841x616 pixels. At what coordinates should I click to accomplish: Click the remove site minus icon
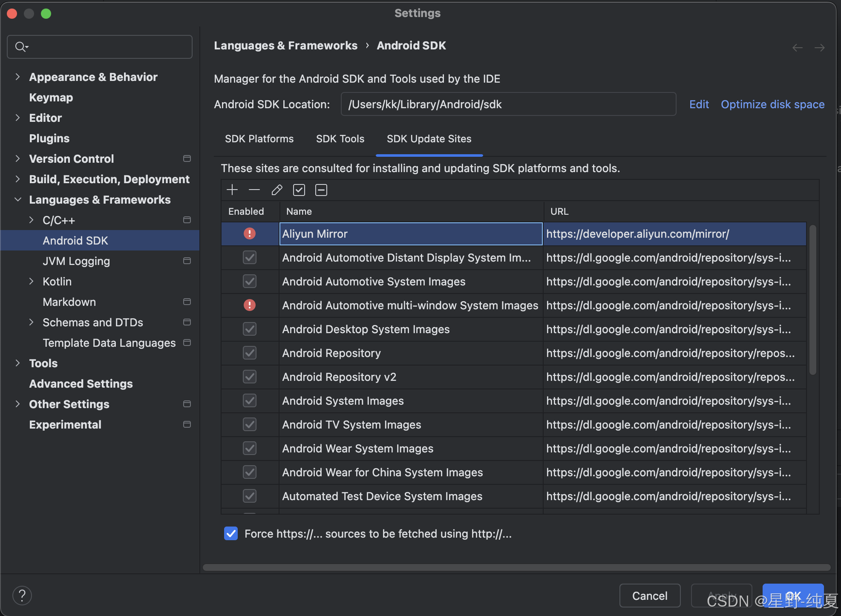(x=254, y=190)
